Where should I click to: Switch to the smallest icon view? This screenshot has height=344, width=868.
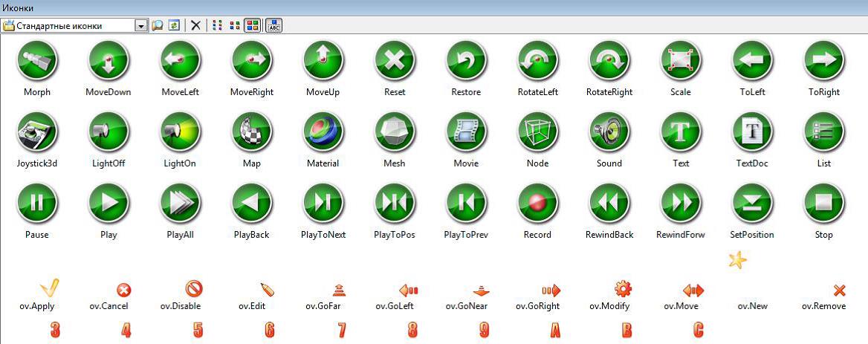pyautogui.click(x=218, y=25)
